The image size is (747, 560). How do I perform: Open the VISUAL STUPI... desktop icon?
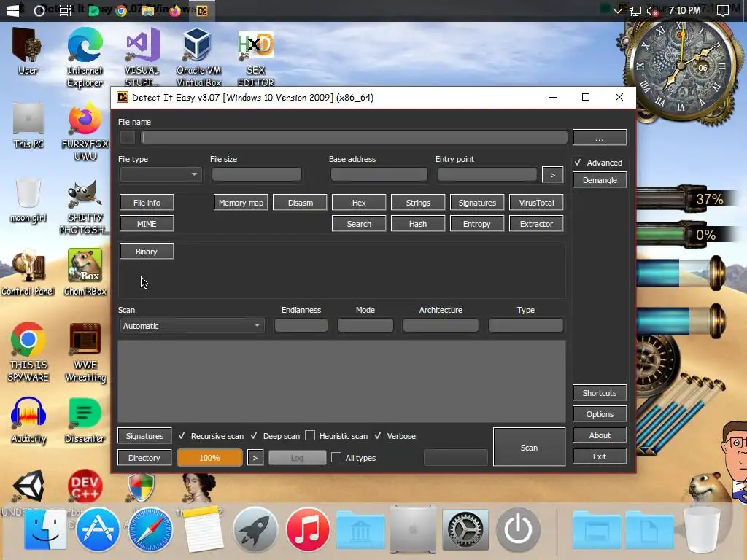tap(142, 57)
